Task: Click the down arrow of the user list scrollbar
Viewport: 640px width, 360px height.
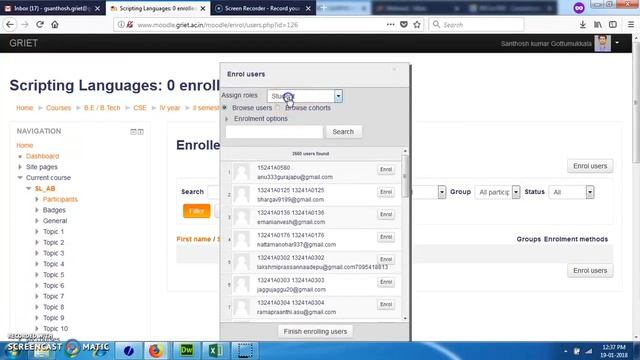Action: (405, 318)
